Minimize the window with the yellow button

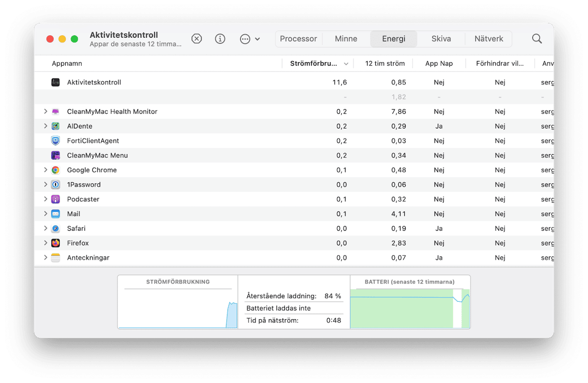(62, 39)
